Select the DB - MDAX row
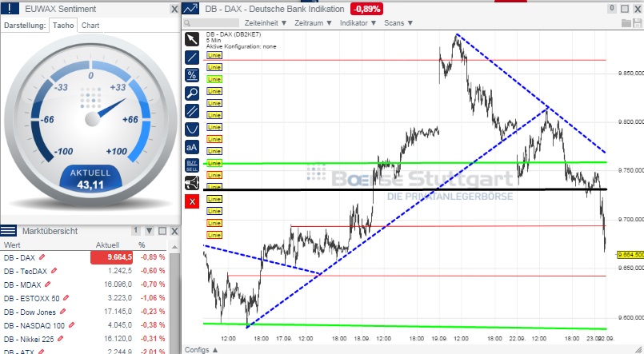 coord(84,284)
